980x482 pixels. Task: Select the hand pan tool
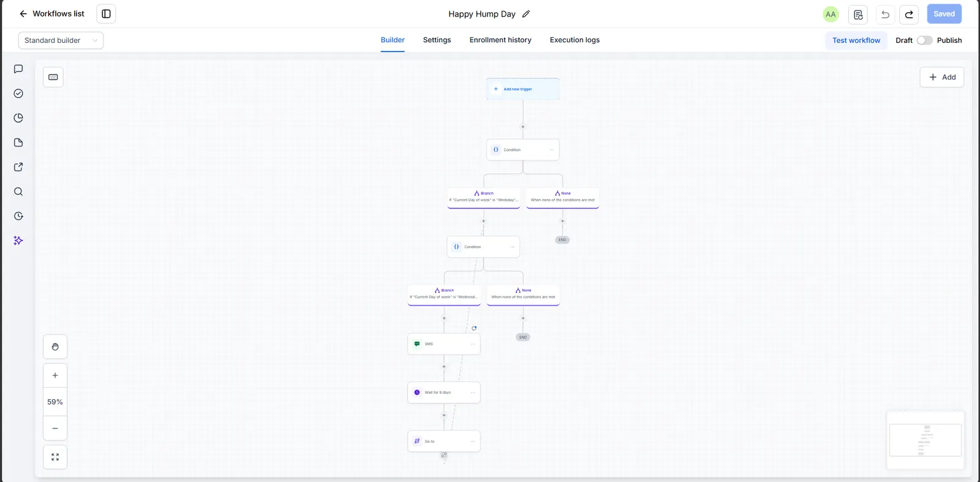tap(55, 347)
